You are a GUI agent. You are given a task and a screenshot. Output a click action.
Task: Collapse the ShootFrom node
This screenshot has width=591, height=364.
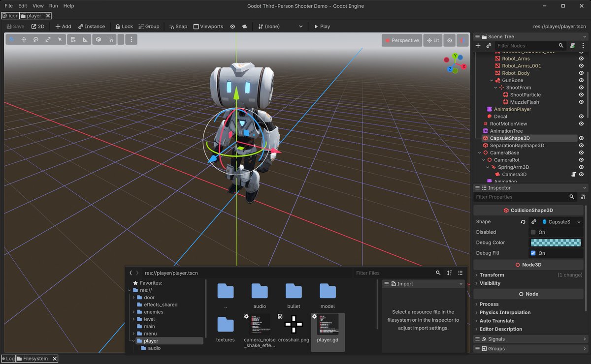point(496,88)
